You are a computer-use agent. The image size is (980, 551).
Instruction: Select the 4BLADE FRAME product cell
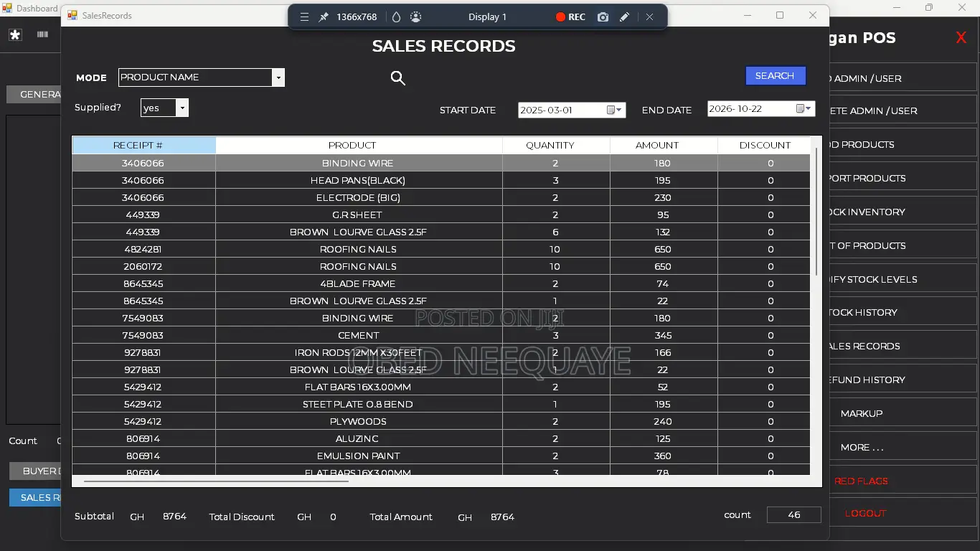click(x=359, y=283)
